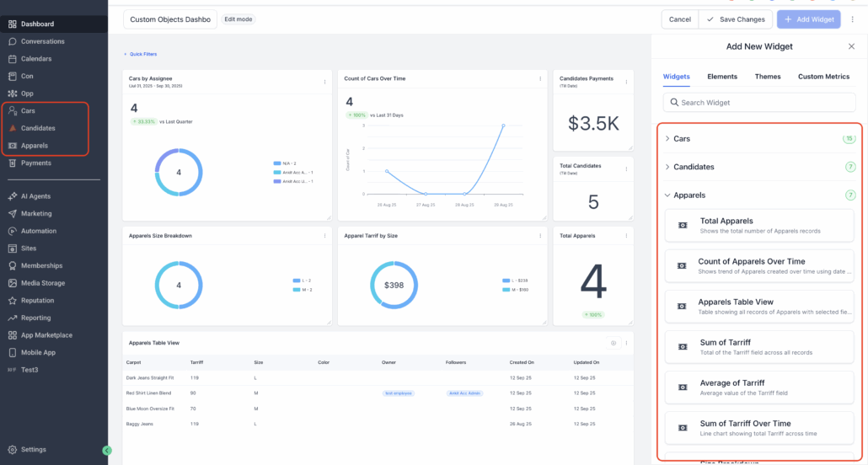Close the Add New Widget panel
The height and width of the screenshot is (465, 868).
850,47
